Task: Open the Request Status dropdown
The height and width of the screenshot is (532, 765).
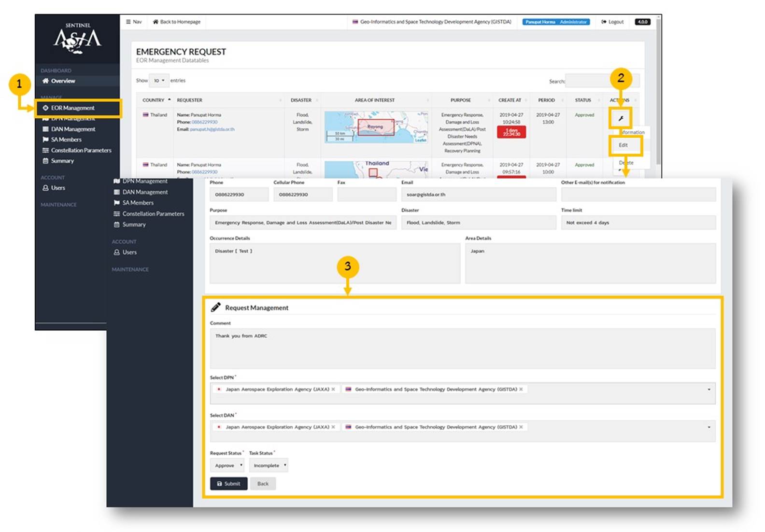Action: 227,465
